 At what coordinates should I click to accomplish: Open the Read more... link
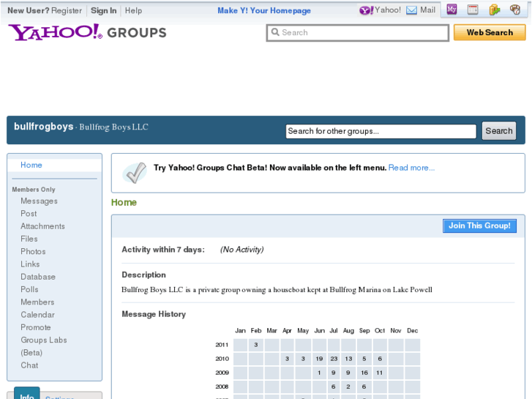coord(411,168)
